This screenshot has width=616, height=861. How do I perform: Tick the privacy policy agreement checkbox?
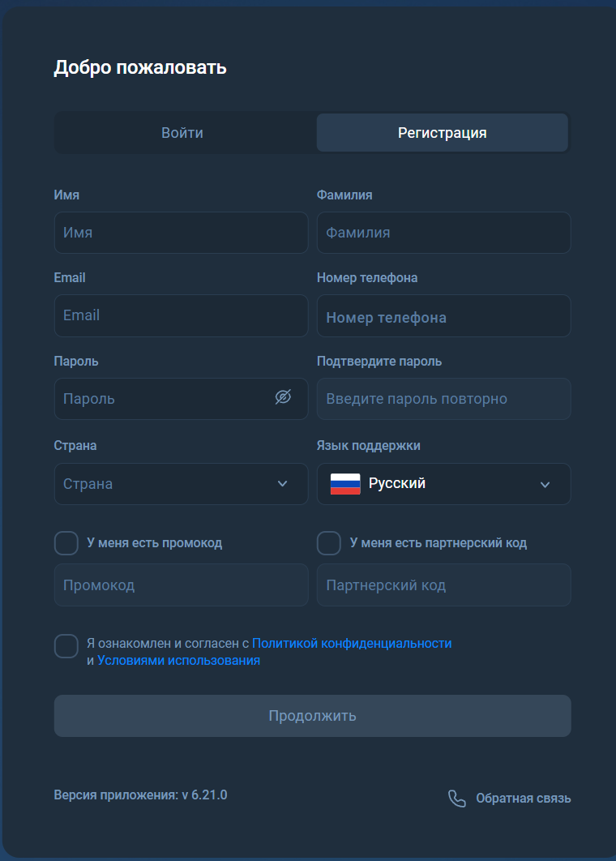pos(66,647)
